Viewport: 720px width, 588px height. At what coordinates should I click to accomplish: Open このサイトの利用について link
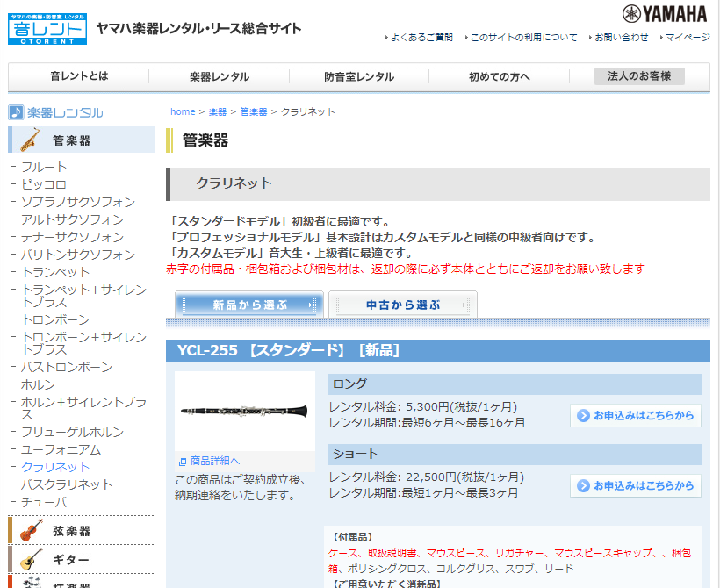(x=523, y=37)
